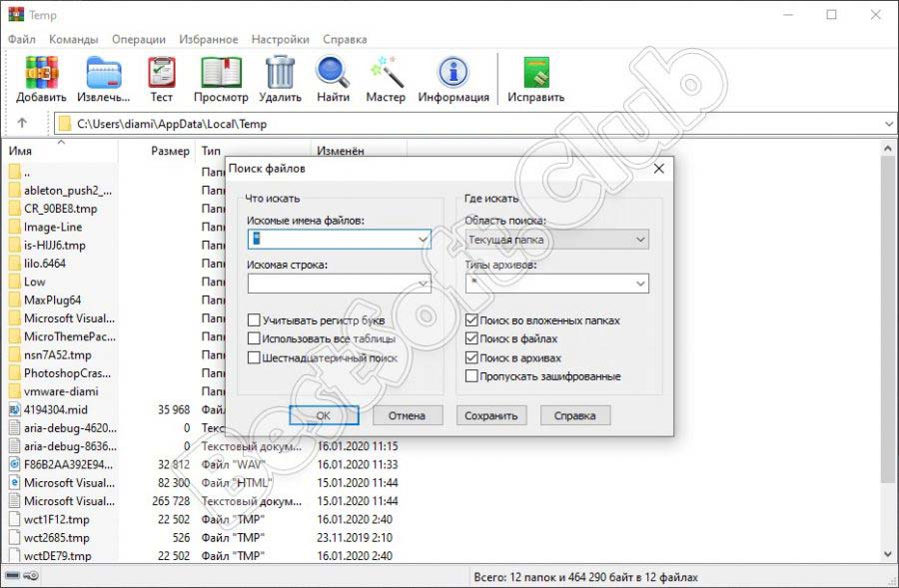Click scrollbar up arrow in file list

888,149
